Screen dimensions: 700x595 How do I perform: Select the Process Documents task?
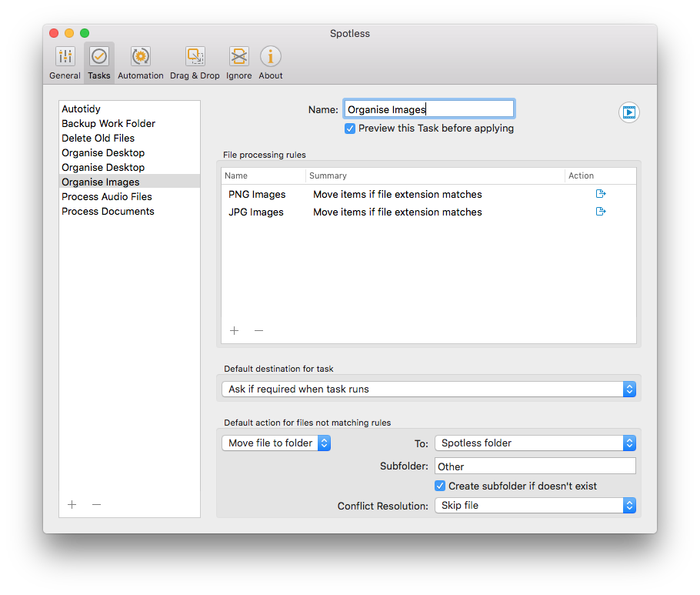coord(129,212)
